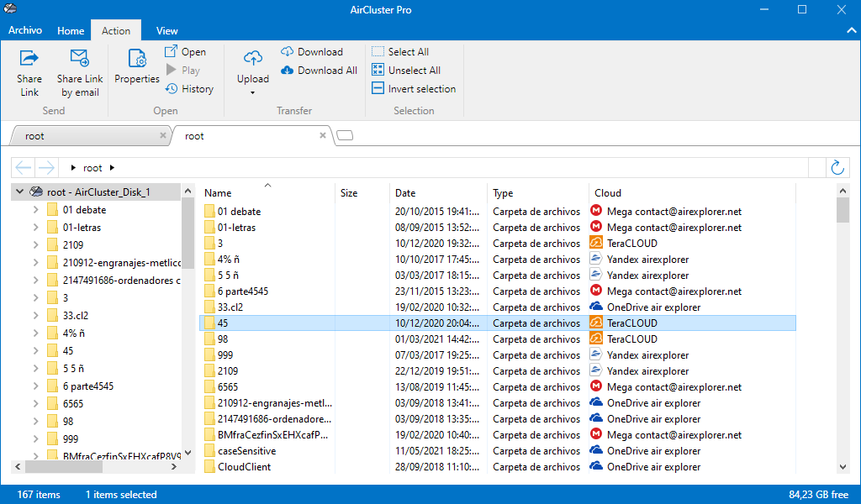The width and height of the screenshot is (861, 504).
Task: Close the second root tab
Action: (x=323, y=135)
